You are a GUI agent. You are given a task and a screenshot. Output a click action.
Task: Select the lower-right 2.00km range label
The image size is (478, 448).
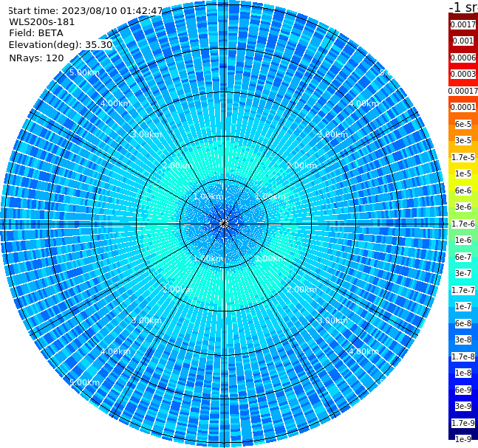[302, 289]
